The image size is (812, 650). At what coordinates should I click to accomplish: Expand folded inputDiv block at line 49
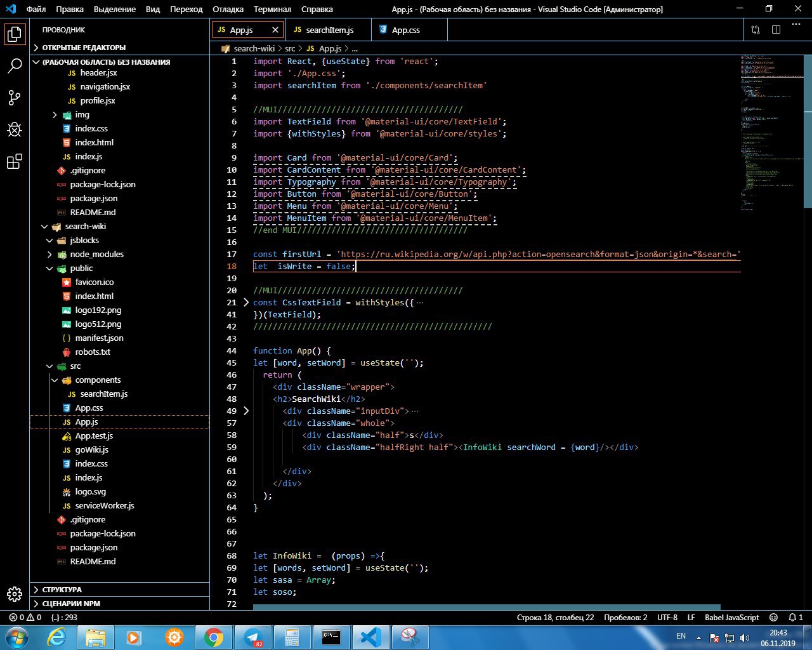247,411
